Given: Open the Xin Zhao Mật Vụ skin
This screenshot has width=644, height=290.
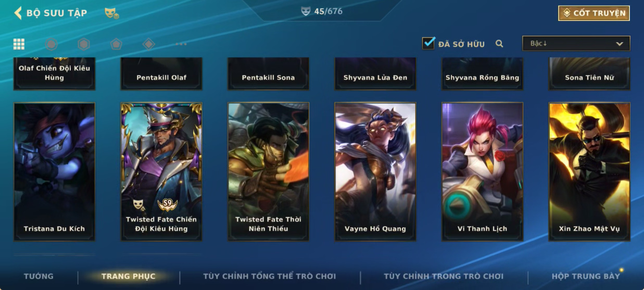Looking at the screenshot, I should tap(589, 171).
